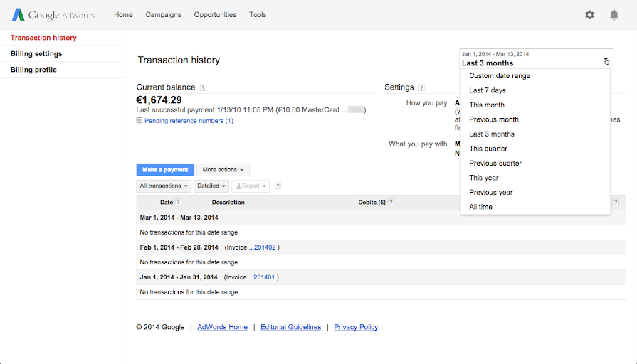Screen dimensions: 637x364
Task: Open the More actions dropdown
Action: pyautogui.click(x=223, y=170)
